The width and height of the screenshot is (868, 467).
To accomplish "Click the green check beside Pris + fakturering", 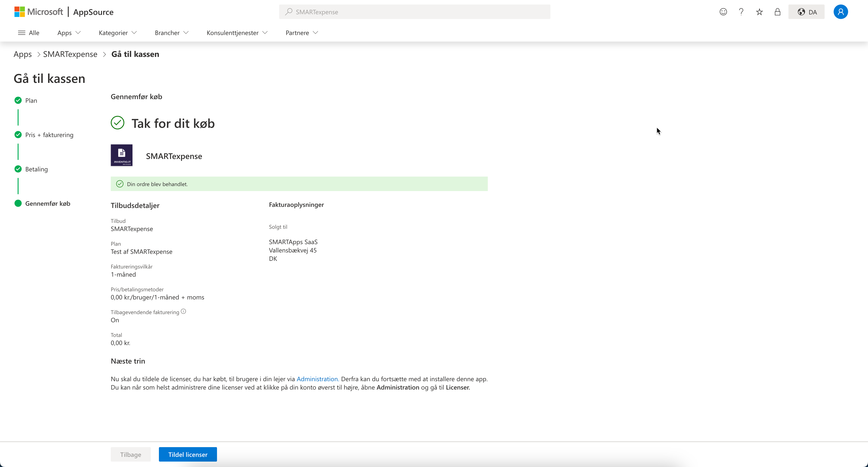I will (x=18, y=135).
